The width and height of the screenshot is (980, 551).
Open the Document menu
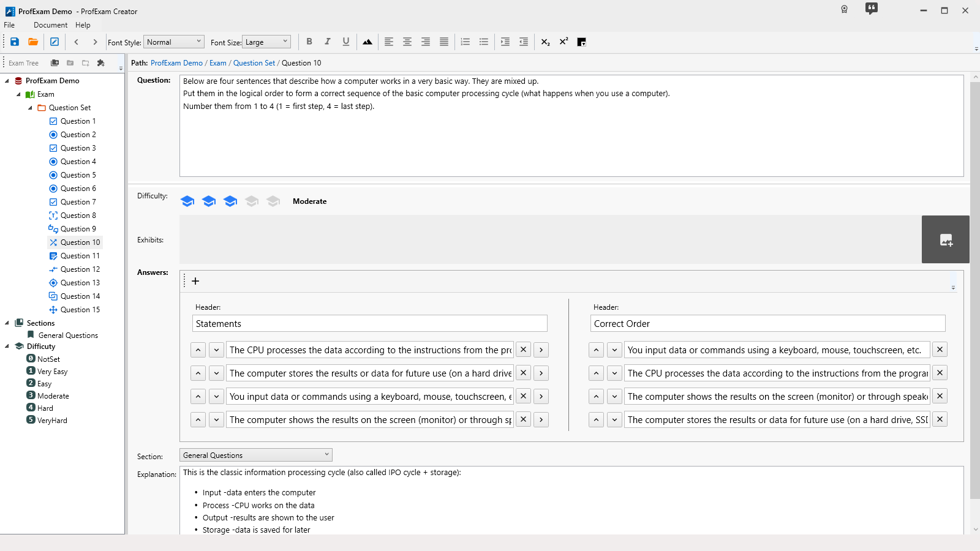pyautogui.click(x=50, y=25)
